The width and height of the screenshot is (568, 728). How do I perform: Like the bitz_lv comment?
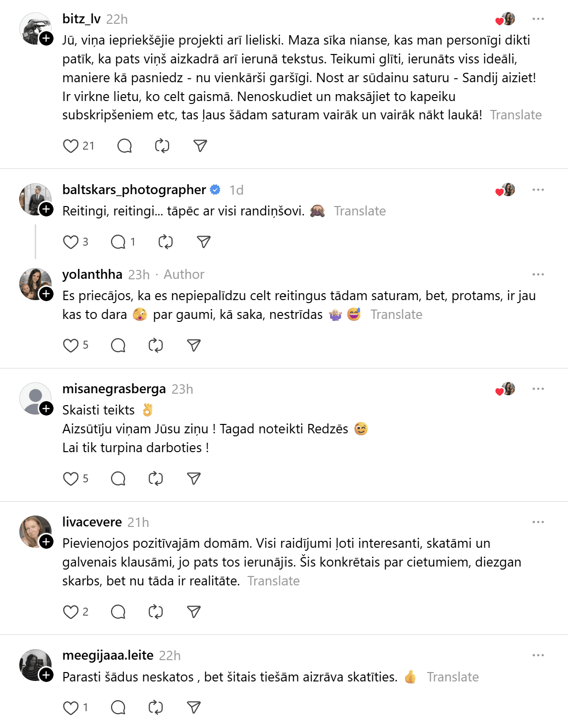click(x=71, y=146)
